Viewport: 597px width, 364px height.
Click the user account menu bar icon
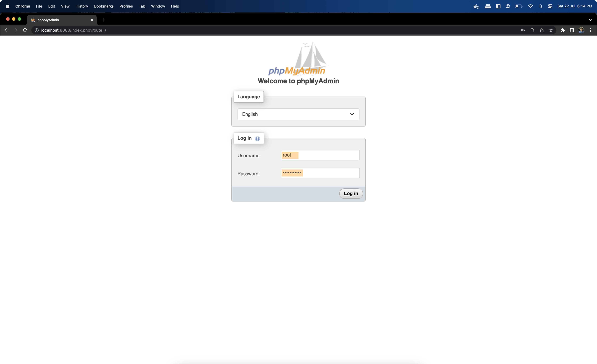click(x=508, y=6)
